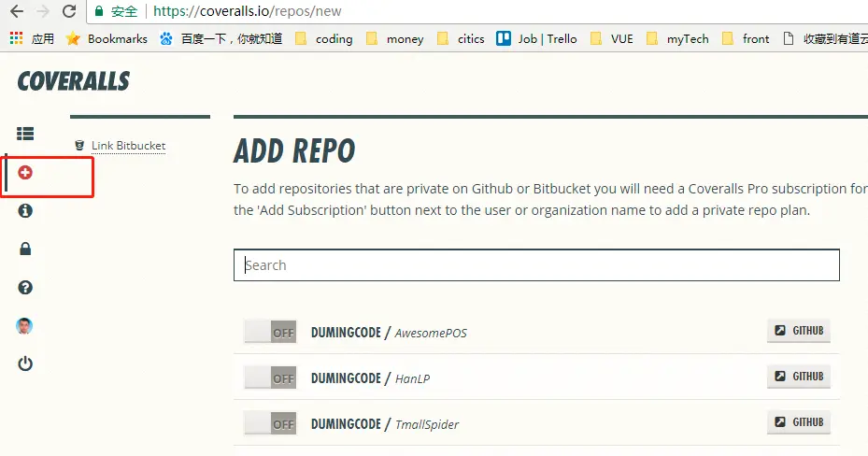Click the Coveralls logo
This screenshot has width=868, height=456.
74,81
